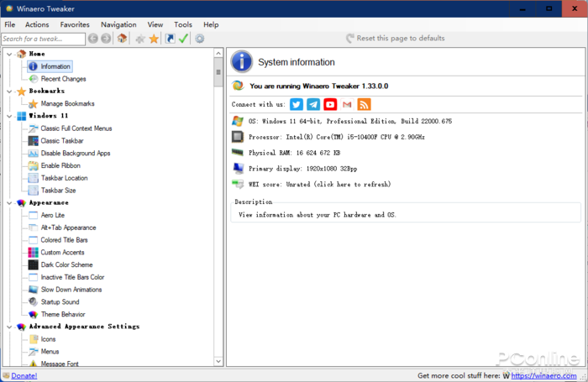Open the Tools menu
Image resolution: width=588 pixels, height=382 pixels.
coord(182,25)
